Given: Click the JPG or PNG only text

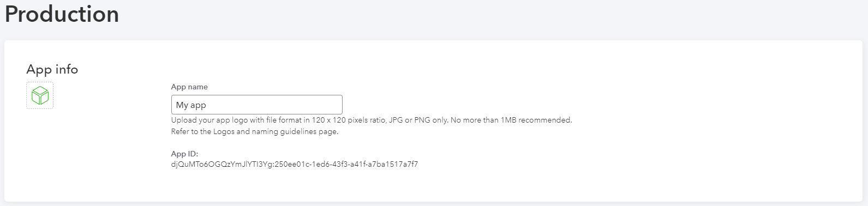Looking at the screenshot, I should click(418, 120).
